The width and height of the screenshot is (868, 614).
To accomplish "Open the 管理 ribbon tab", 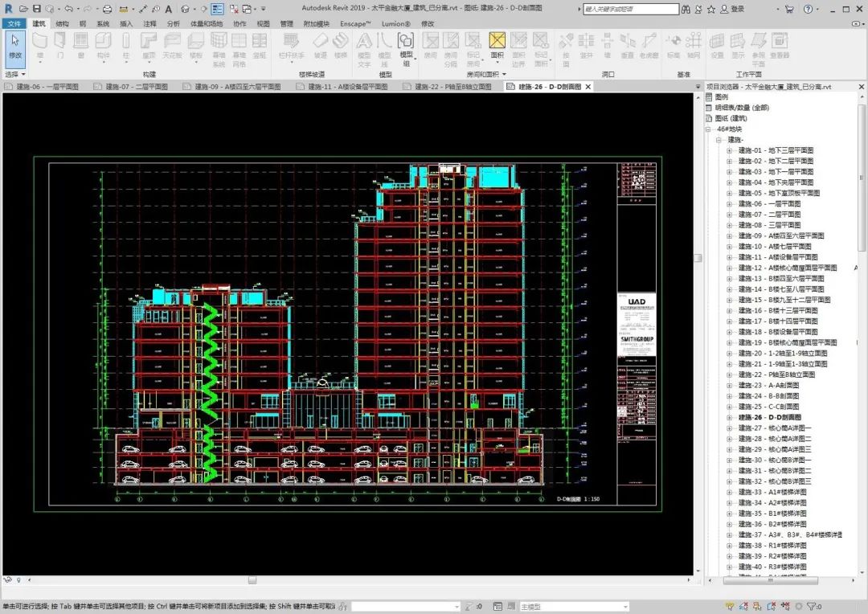I will tap(286, 23).
